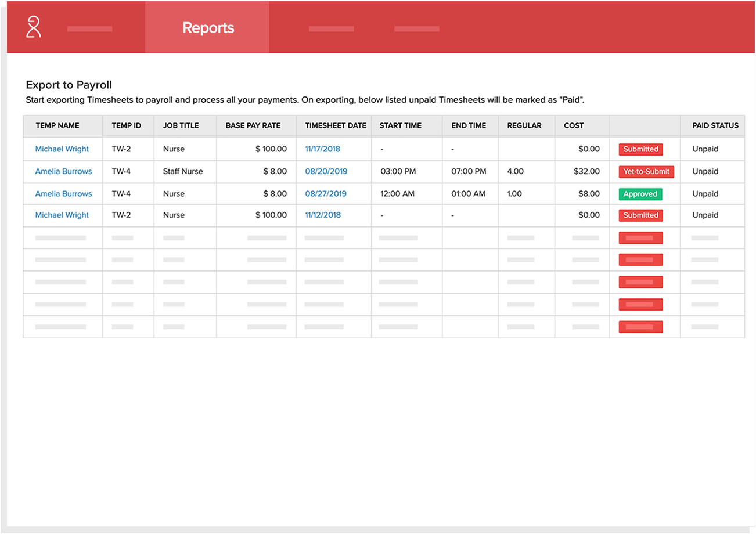Open Michael Wright's 11/17/2018 timesheet date link

[x=322, y=149]
